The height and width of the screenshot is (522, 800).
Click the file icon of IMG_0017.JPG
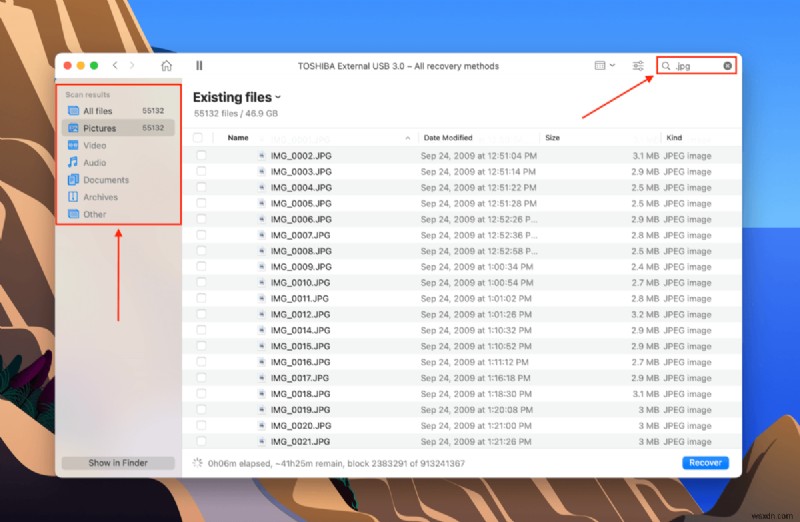(x=262, y=378)
